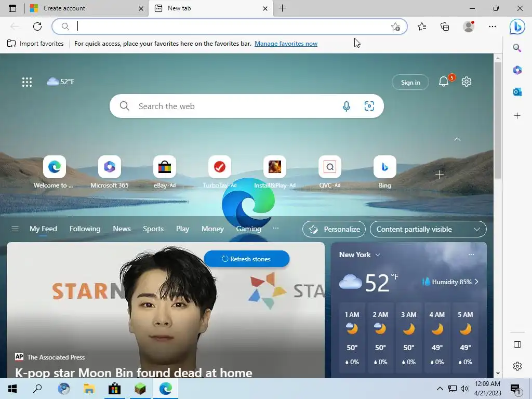532x399 pixels.
Task: Open Microsoft Store from taskbar
Action: point(114,389)
